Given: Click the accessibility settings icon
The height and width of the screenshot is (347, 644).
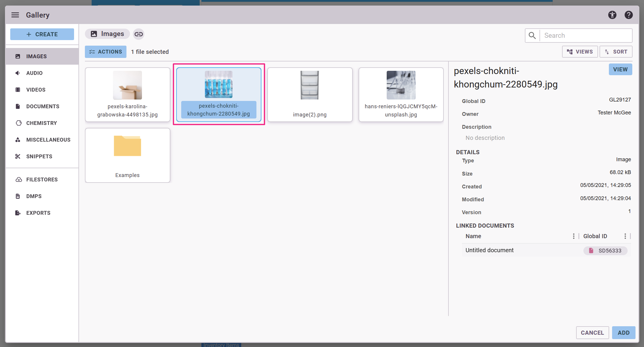Looking at the screenshot, I should 612,15.
